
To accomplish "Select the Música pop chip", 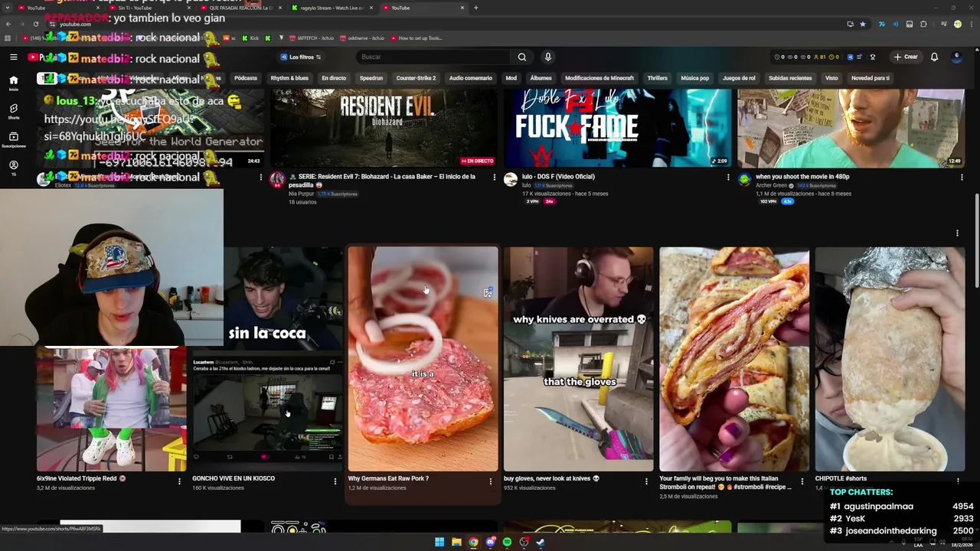I will (695, 78).
